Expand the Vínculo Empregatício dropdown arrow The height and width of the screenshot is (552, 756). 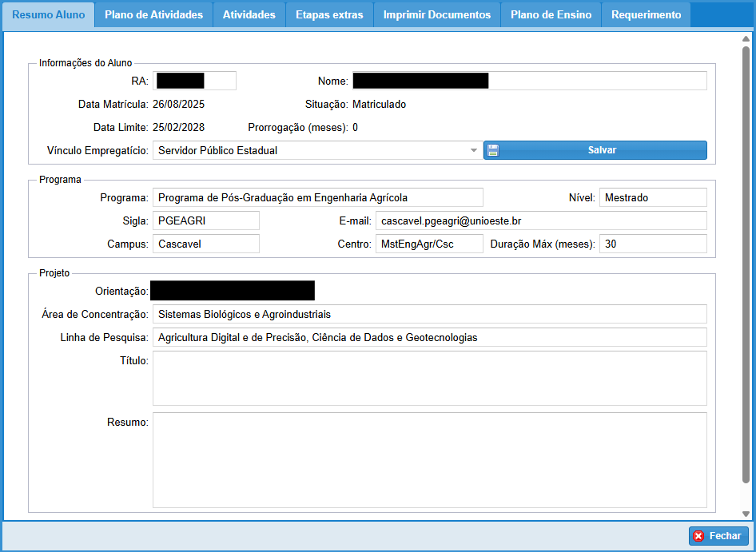point(473,150)
